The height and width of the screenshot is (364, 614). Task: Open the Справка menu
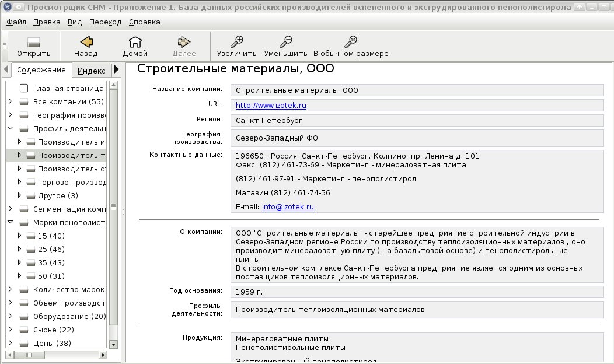pyautogui.click(x=145, y=22)
